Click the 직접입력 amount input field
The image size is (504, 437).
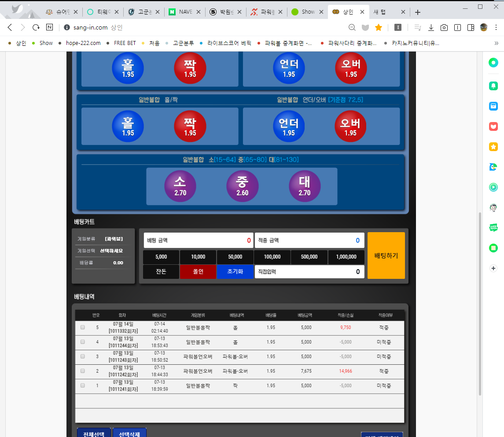(309, 272)
